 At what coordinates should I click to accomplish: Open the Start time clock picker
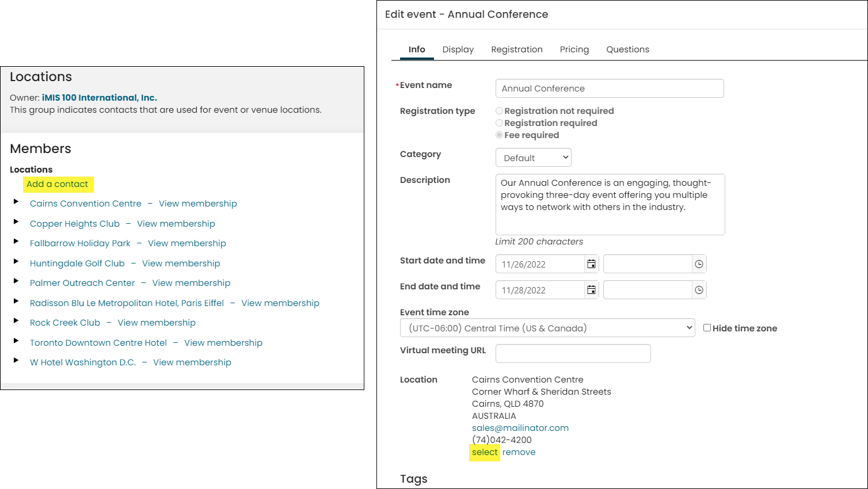(699, 264)
